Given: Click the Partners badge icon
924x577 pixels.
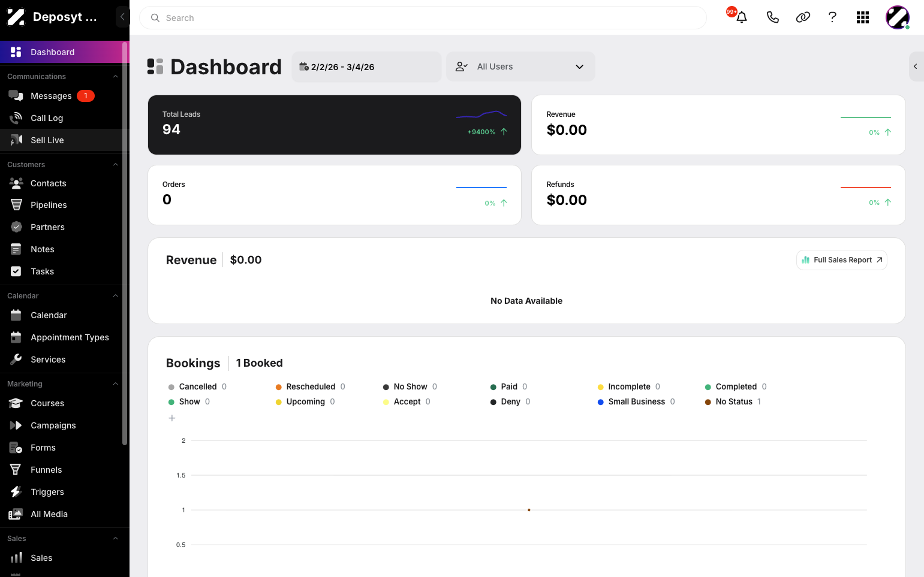Looking at the screenshot, I should (16, 227).
